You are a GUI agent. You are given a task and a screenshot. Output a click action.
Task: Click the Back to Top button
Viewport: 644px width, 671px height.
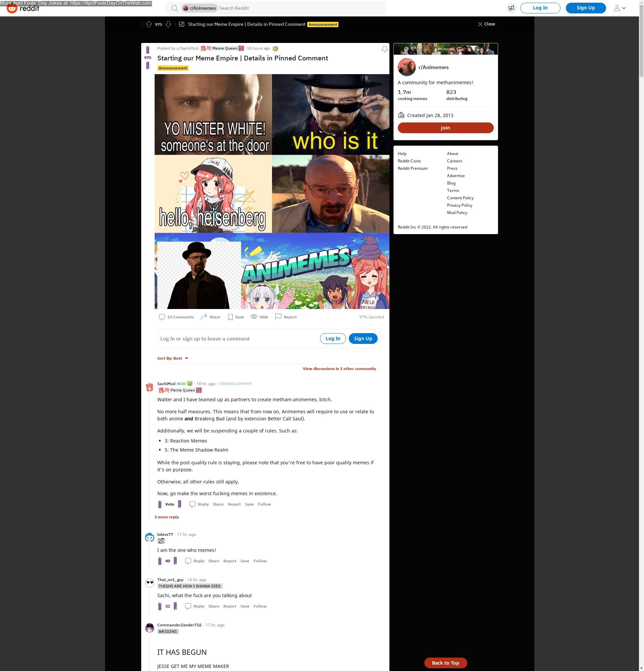tap(445, 663)
